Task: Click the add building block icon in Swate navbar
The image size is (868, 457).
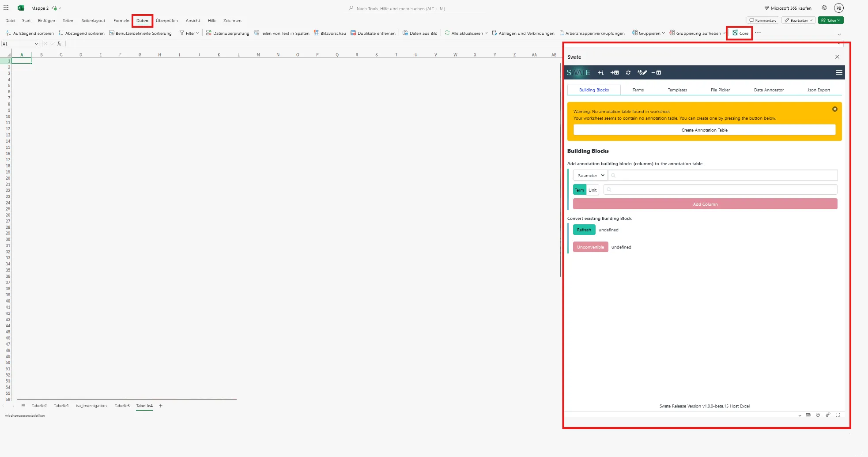Action: 601,72
